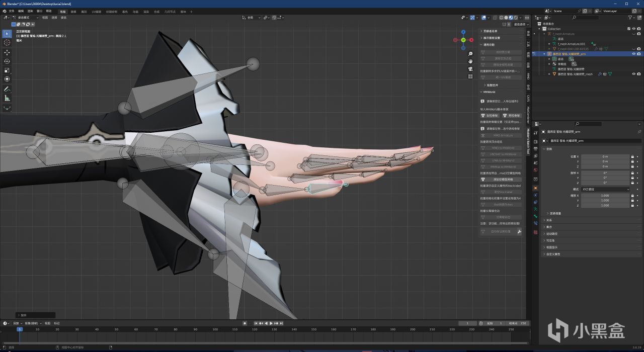Select the Measure tool icon

point(7,98)
